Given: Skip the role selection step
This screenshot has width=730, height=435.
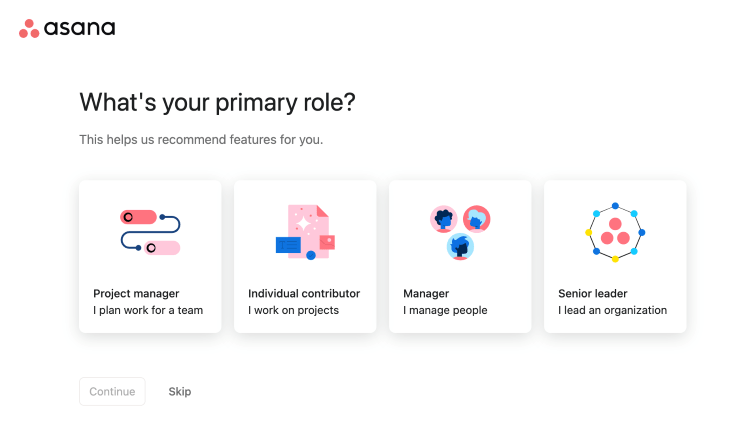Looking at the screenshot, I should tap(180, 392).
